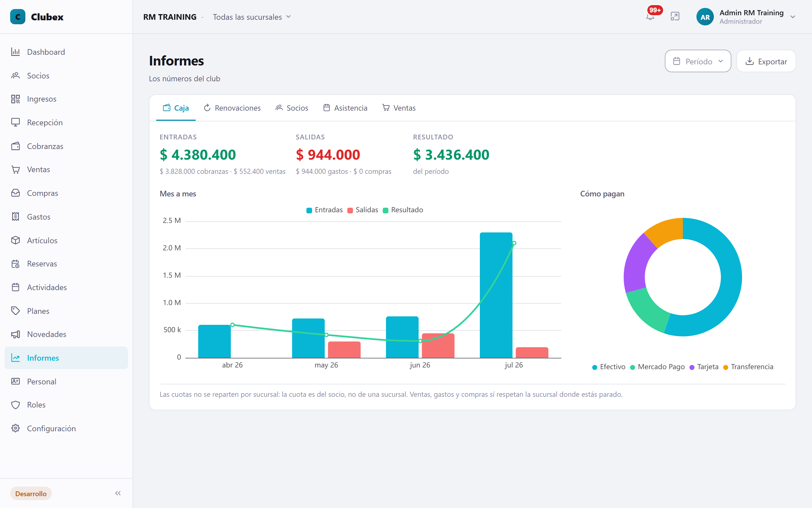Open the Gastos receipt icon
Screen dimensions: 812x508
(16, 217)
